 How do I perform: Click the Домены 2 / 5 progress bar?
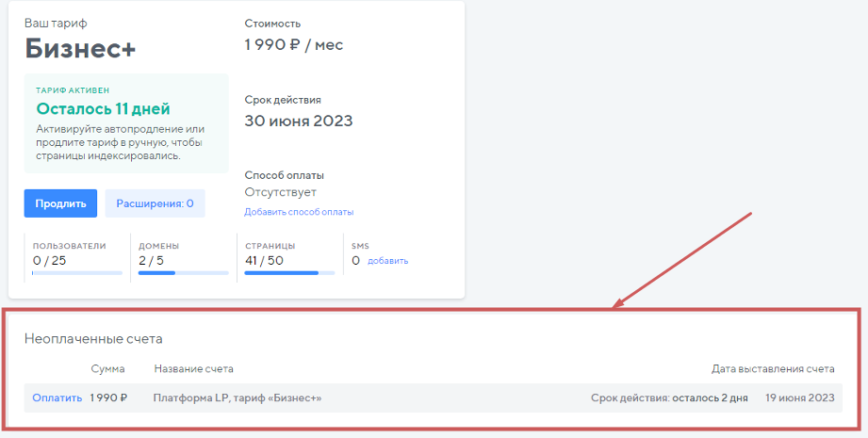[183, 273]
